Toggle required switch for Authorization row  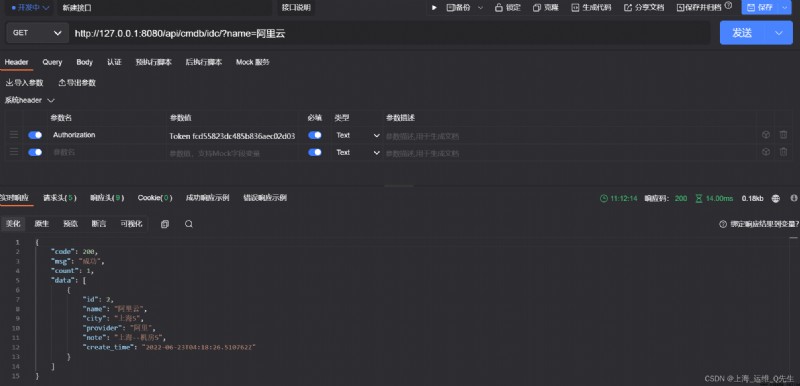(315, 135)
